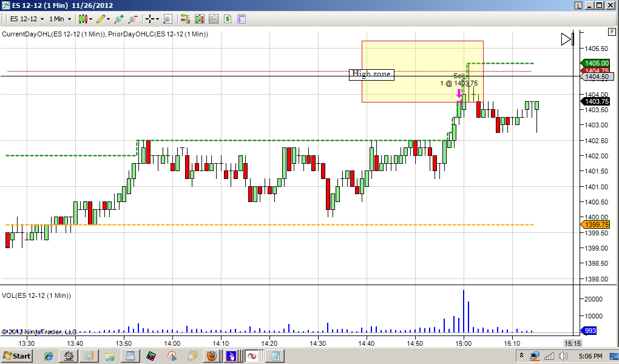Open the Snipping Tool scissors taskbar icon
619x364 pixels.
[172, 356]
